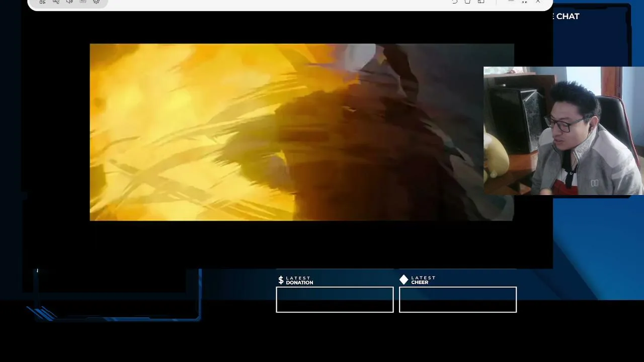Click the "LATEST CHEER" label
This screenshot has width=644, height=362.
click(x=423, y=280)
